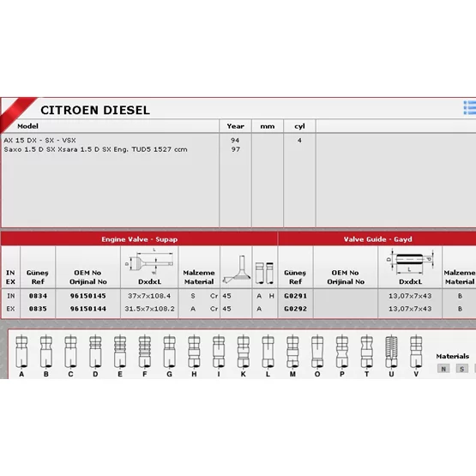This screenshot has height=476, width=476.
Task: Select valve stem type I icon
Action: click(219, 352)
